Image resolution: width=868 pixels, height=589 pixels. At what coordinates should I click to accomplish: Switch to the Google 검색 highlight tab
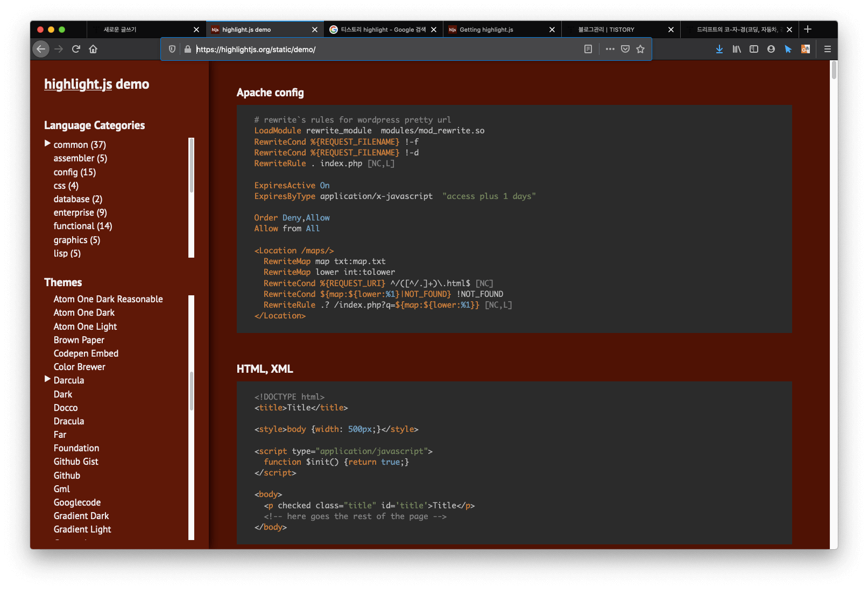pyautogui.click(x=384, y=30)
